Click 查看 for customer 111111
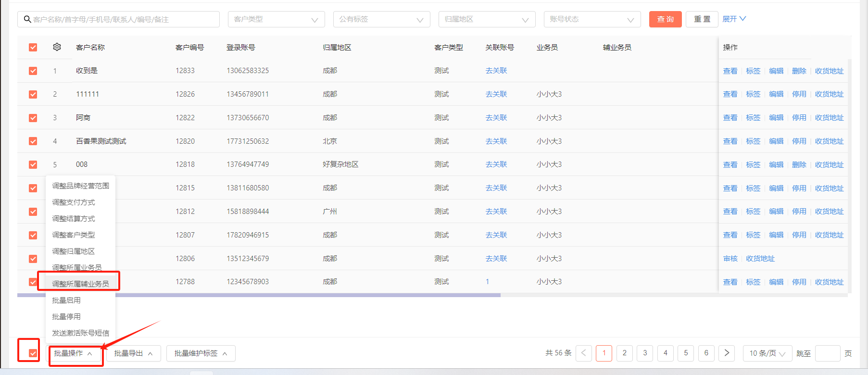Screen dimensions: 868x375 click(x=730, y=94)
